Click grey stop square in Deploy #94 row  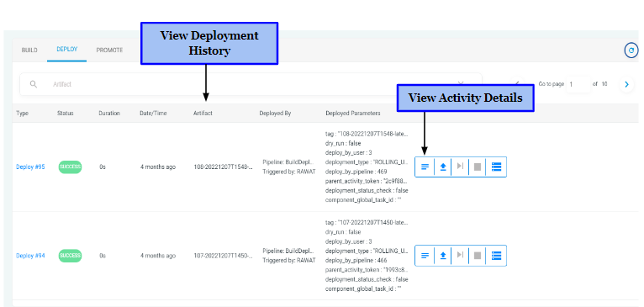[478, 256]
